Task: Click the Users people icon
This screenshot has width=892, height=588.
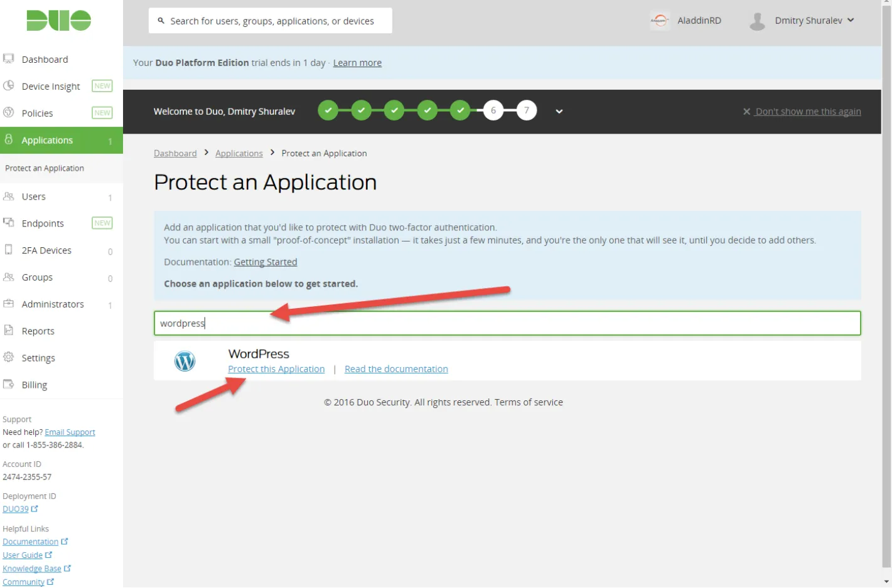Action: pos(9,196)
